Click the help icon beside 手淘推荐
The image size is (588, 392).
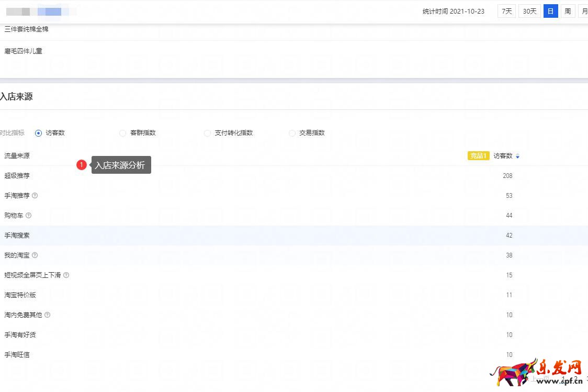(x=35, y=196)
